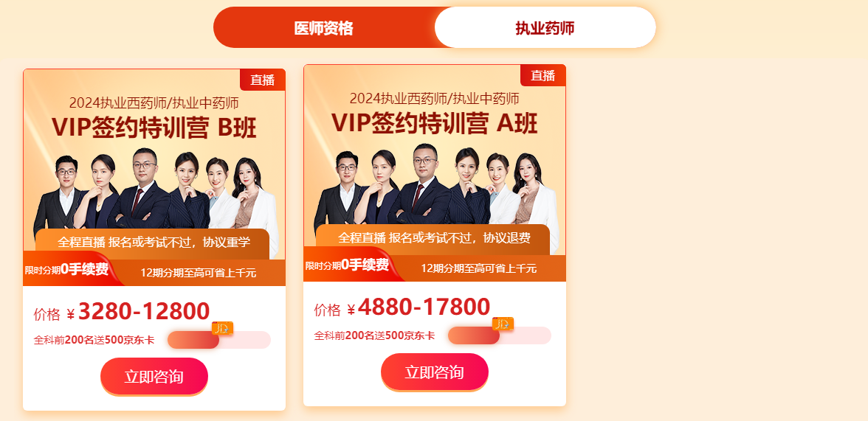Screen dimensions: 868x421
Task: Click 限时分期0手续费 banner on B班 card
Action: click(66, 269)
